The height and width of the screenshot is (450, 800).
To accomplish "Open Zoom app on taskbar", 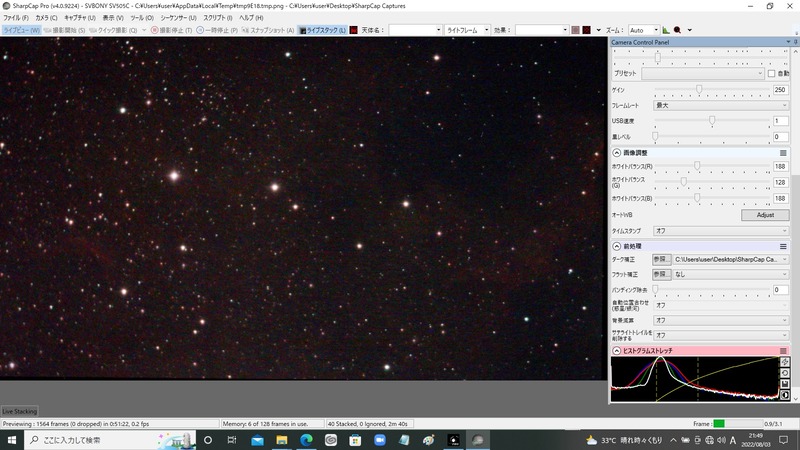I will pyautogui.click(x=380, y=440).
